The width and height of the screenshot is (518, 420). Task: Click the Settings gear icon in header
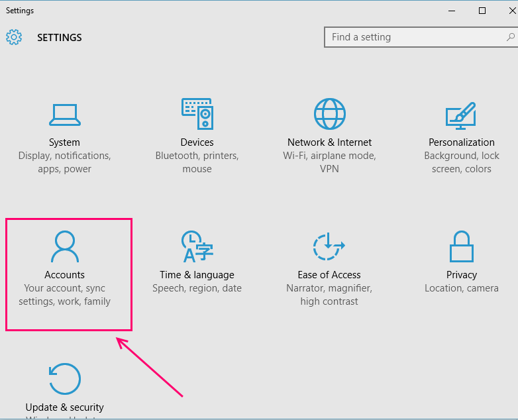pyautogui.click(x=14, y=37)
